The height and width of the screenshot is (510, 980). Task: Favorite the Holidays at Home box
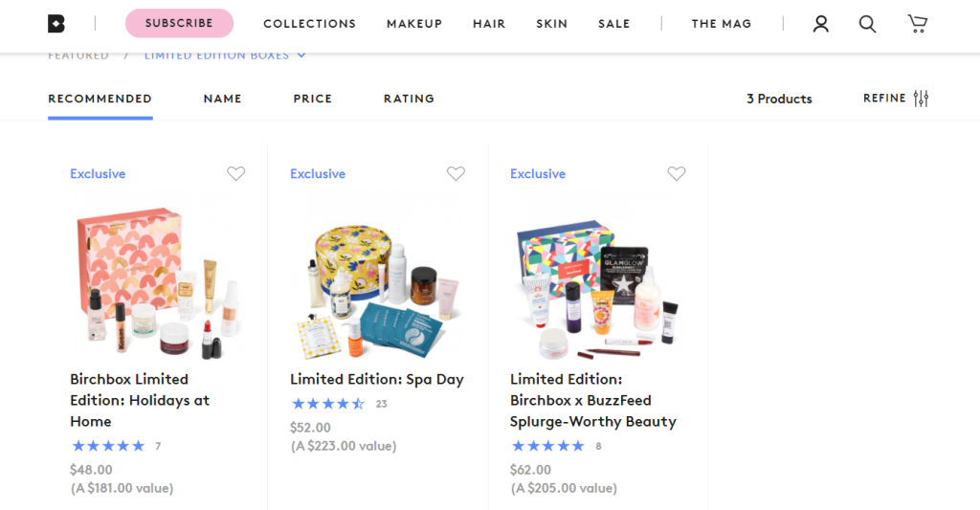(x=235, y=173)
